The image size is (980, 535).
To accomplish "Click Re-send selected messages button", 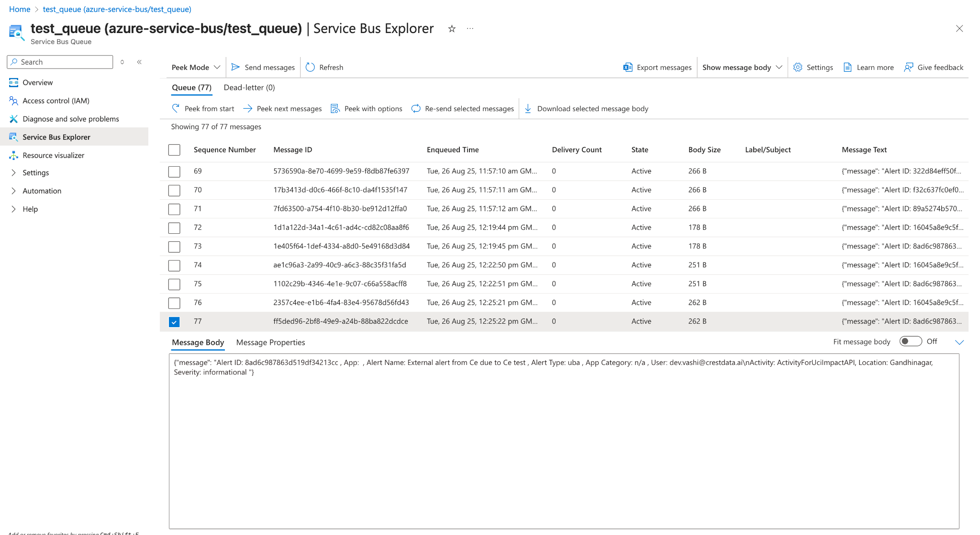I will click(463, 108).
